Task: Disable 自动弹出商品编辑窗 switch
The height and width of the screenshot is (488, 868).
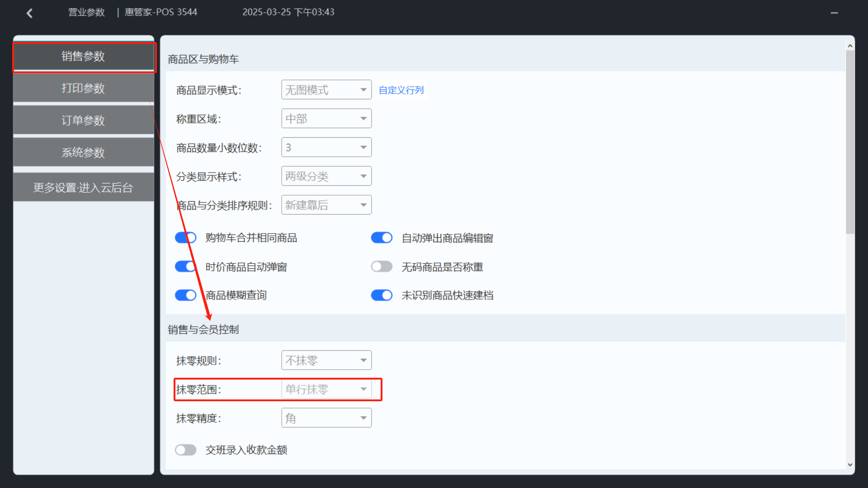Action: coord(382,238)
